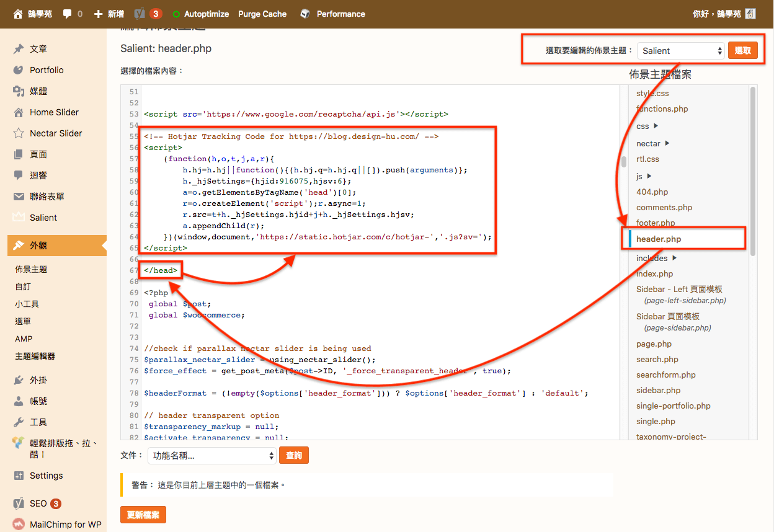
Task: Click the 更新檔案 update file button
Action: pyautogui.click(x=143, y=515)
